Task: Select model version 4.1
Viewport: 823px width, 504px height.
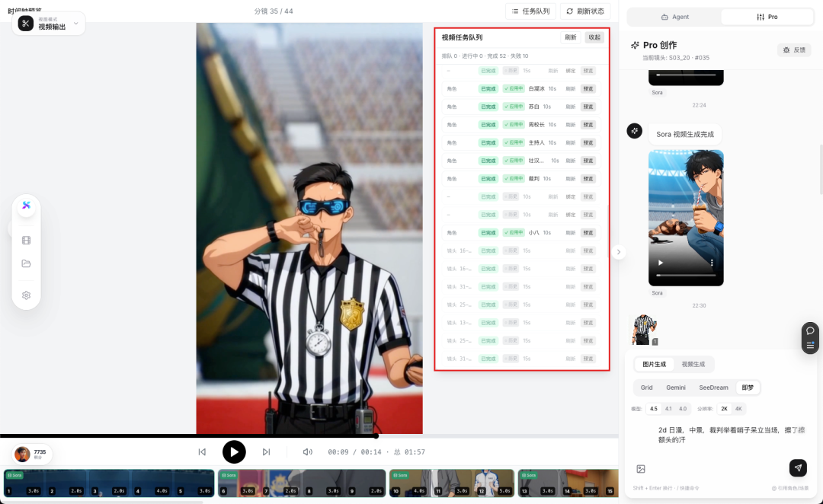Action: (668, 409)
